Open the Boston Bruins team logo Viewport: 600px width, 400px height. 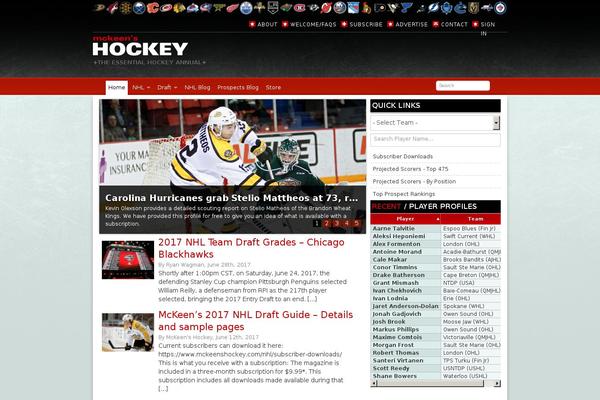pos(126,8)
